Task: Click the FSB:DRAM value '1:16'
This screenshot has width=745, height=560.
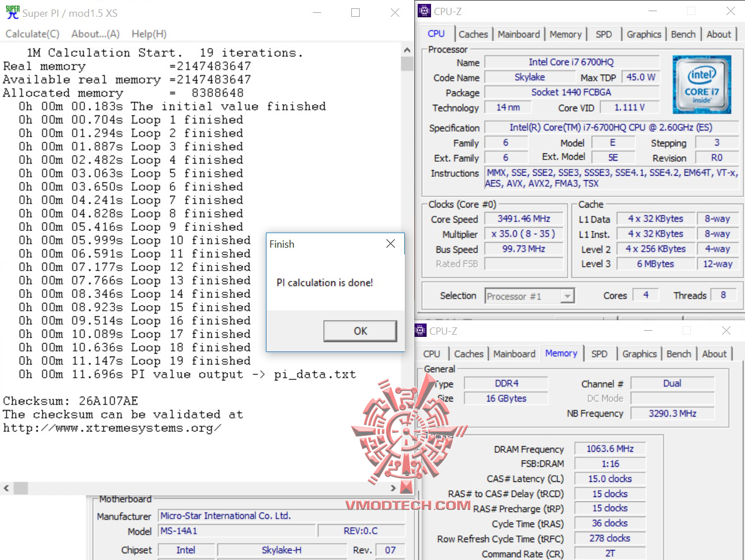Action: pos(609,464)
